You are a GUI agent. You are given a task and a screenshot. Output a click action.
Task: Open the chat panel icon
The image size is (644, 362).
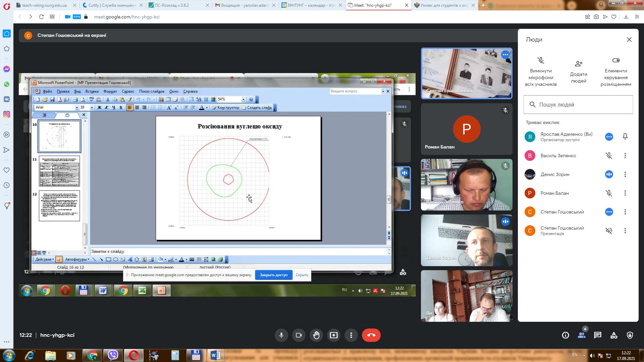tap(598, 335)
